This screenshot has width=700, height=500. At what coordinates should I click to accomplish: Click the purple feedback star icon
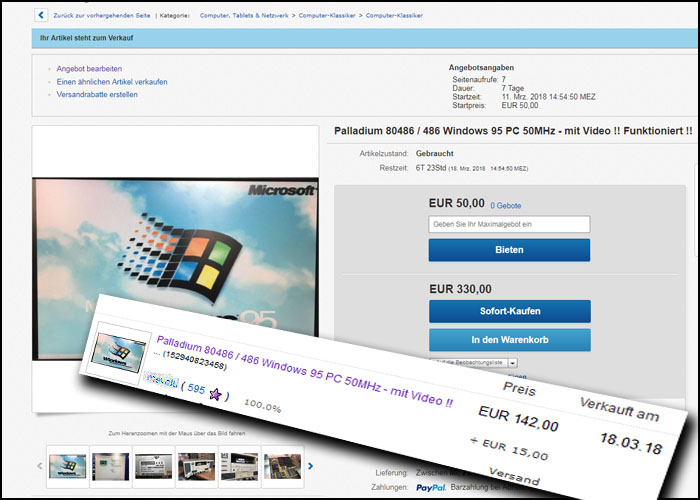click(215, 394)
